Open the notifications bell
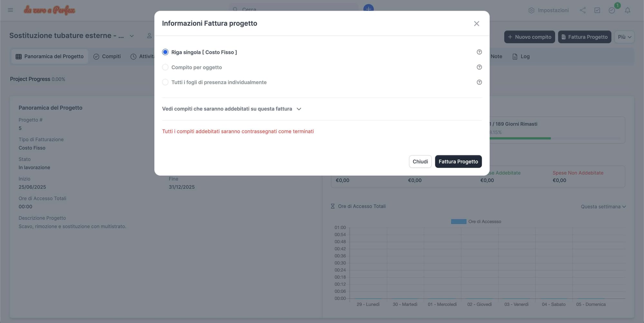This screenshot has width=644, height=323. 627,10
